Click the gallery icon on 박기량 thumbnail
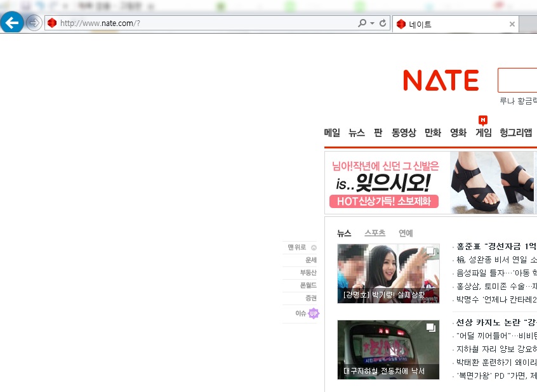The width and height of the screenshot is (537, 392). pos(431,251)
